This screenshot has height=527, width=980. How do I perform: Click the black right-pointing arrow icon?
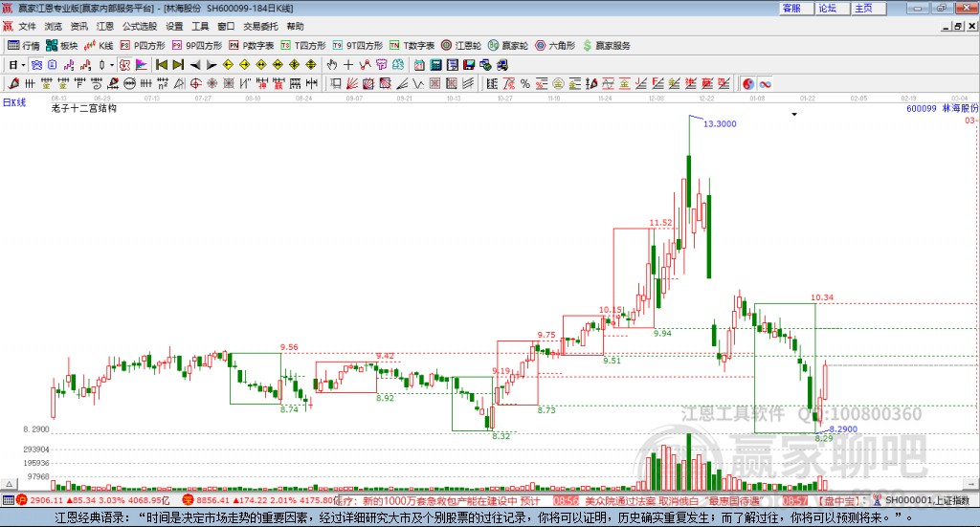tap(212, 65)
